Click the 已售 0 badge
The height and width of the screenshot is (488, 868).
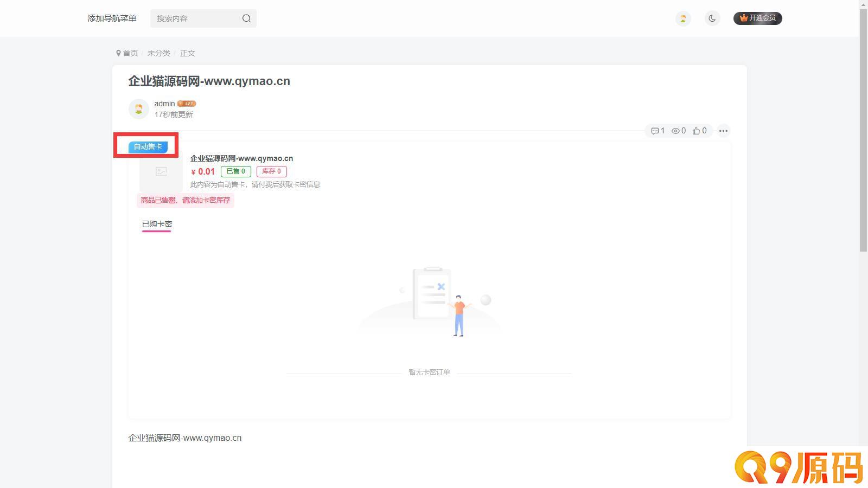click(236, 171)
